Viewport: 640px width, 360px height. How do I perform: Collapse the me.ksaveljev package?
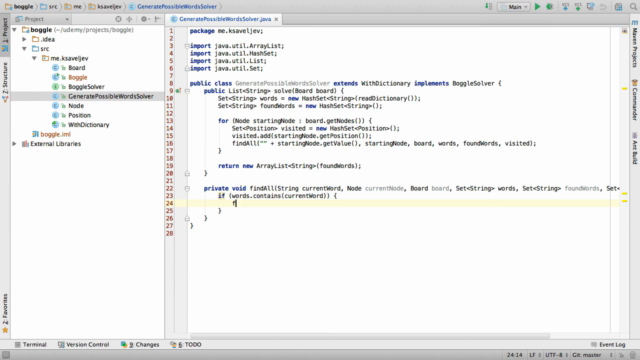[35, 58]
